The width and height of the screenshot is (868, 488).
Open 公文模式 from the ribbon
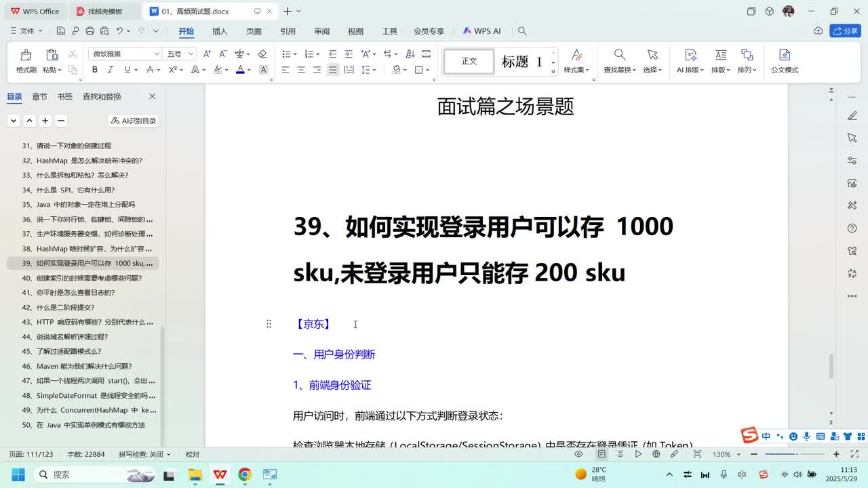[x=785, y=61]
